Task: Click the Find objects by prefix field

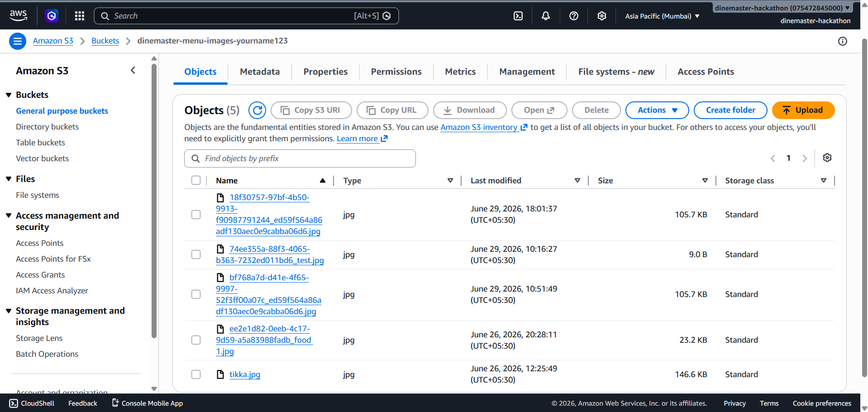Action: (x=300, y=158)
